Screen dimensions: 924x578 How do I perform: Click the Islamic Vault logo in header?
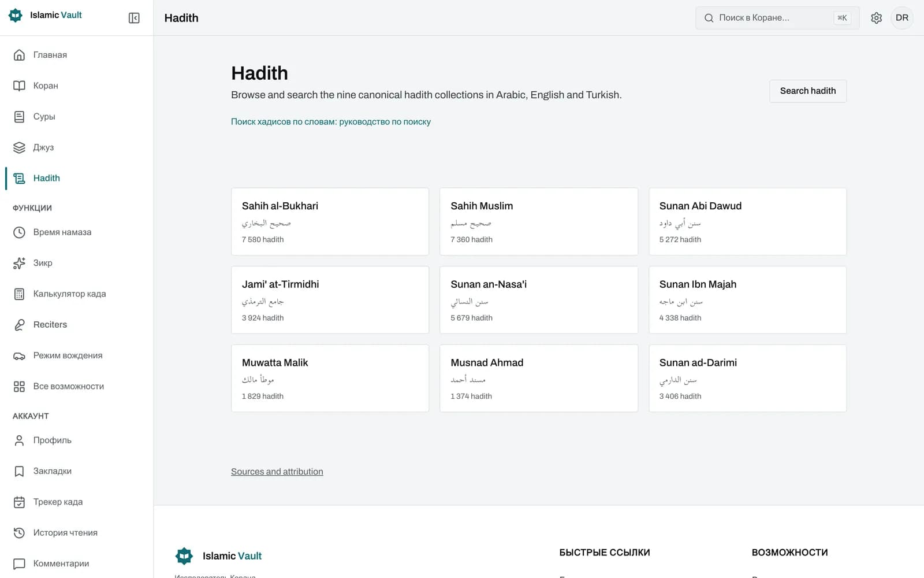click(45, 15)
